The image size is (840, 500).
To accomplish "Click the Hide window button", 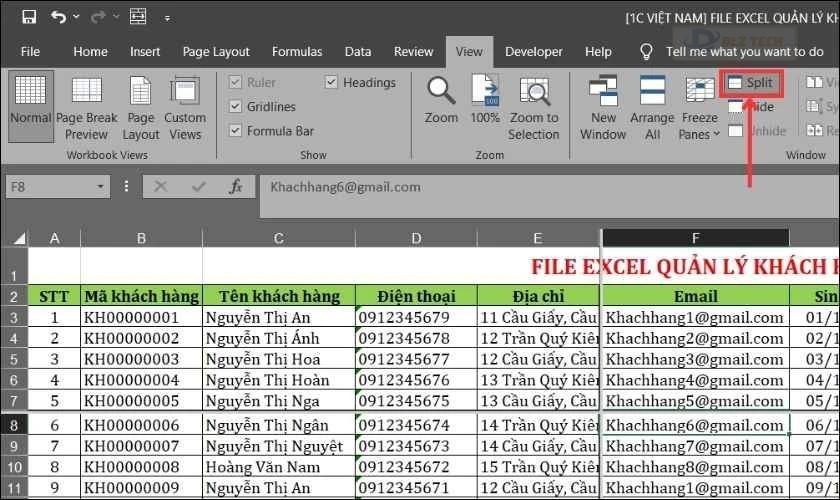I will point(751,107).
